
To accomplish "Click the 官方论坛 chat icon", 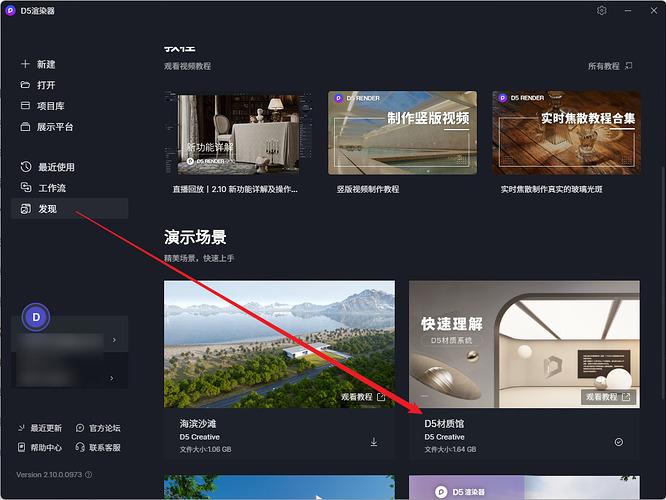I will coord(80,428).
